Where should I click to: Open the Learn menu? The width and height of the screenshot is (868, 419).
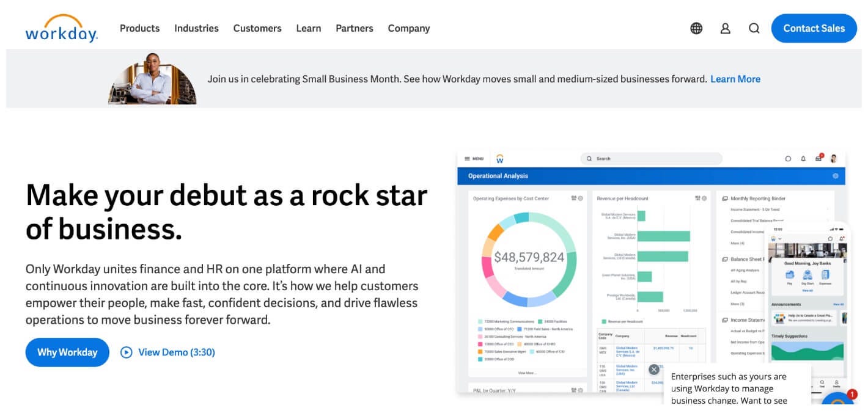pyautogui.click(x=309, y=28)
